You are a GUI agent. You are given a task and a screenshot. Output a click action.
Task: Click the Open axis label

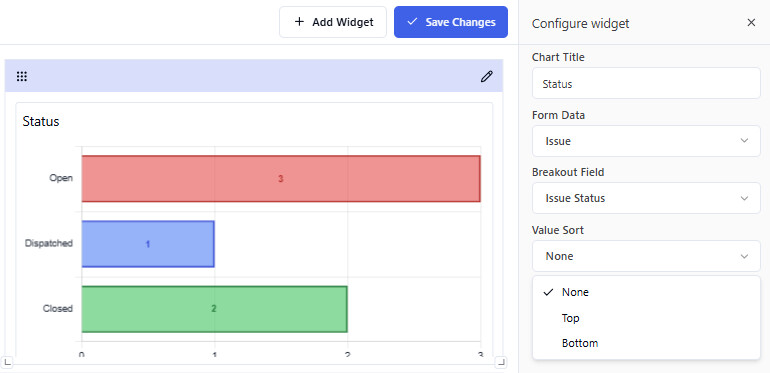[x=61, y=178]
